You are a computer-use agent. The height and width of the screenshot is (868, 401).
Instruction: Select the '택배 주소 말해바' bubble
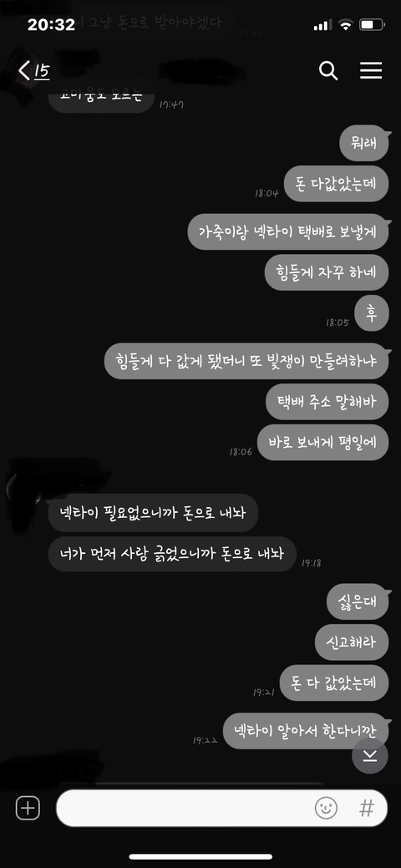(x=327, y=401)
